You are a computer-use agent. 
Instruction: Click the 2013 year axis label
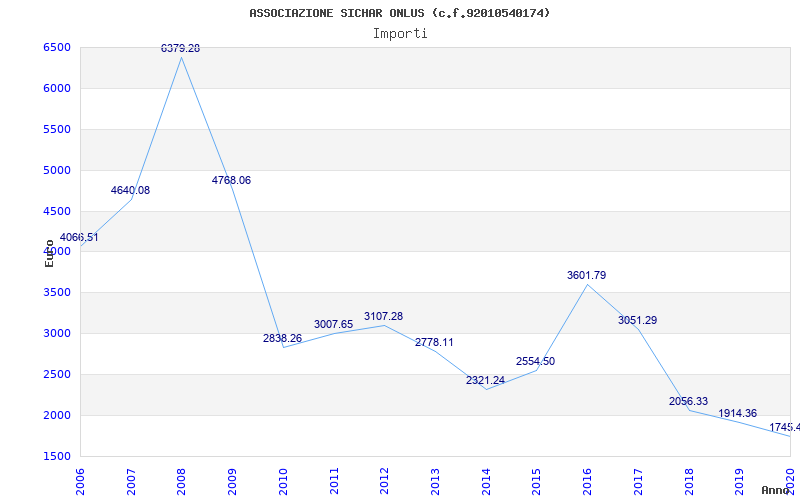(x=435, y=482)
